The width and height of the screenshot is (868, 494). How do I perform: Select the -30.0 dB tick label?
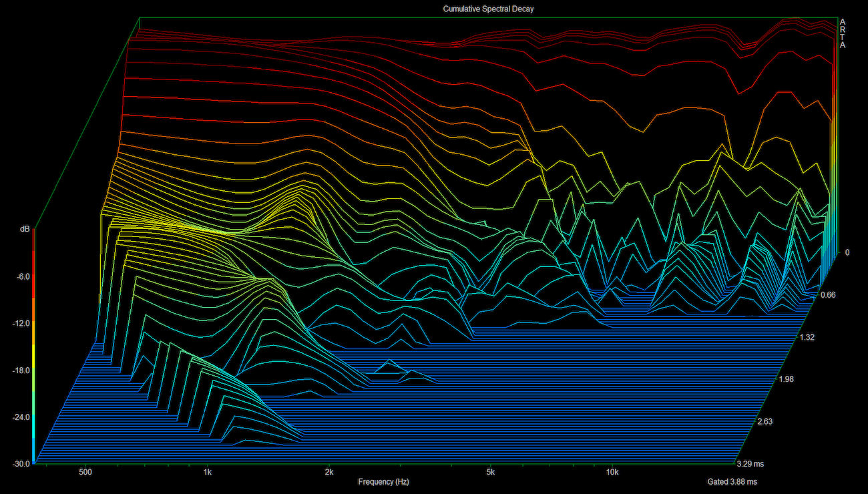(x=20, y=464)
